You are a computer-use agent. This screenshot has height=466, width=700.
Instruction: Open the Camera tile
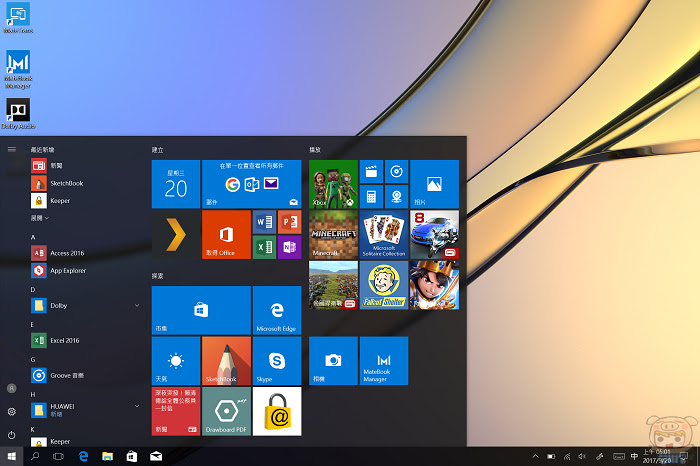coord(333,361)
